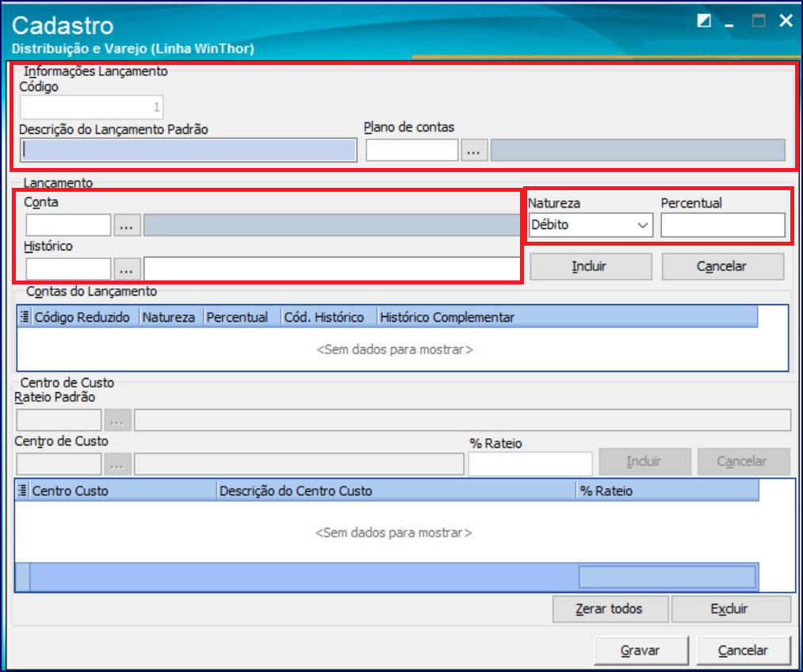Open the Histórico search ellipsis button
This screenshot has height=672, width=803.
127,269
